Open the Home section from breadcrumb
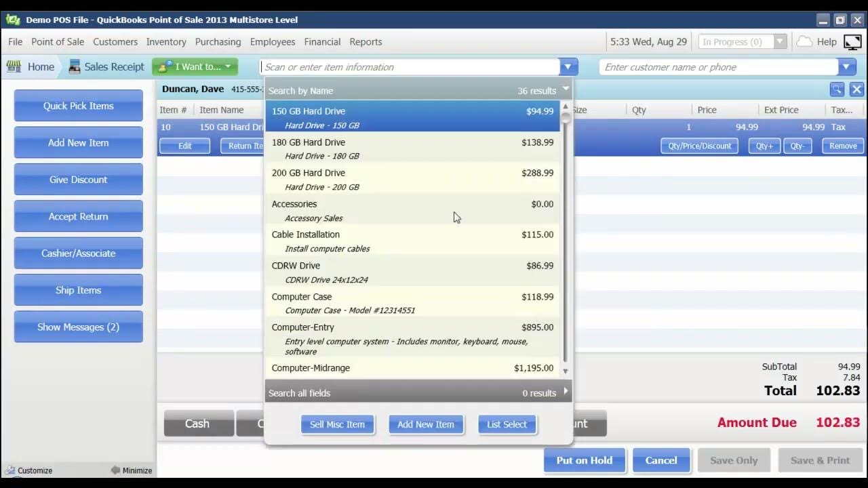868x488 pixels. pyautogui.click(x=32, y=66)
